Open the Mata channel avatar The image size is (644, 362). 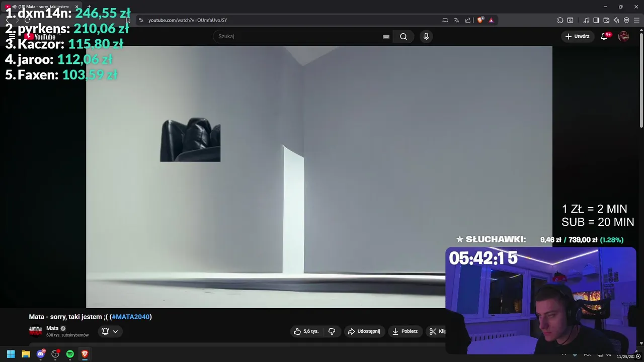[36, 331]
